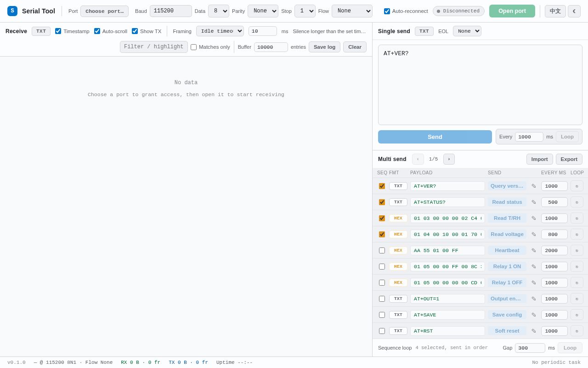This screenshot has height=368, width=588.
Task: Toggle TXT format on AT+RST row
Action: tap(398, 331)
